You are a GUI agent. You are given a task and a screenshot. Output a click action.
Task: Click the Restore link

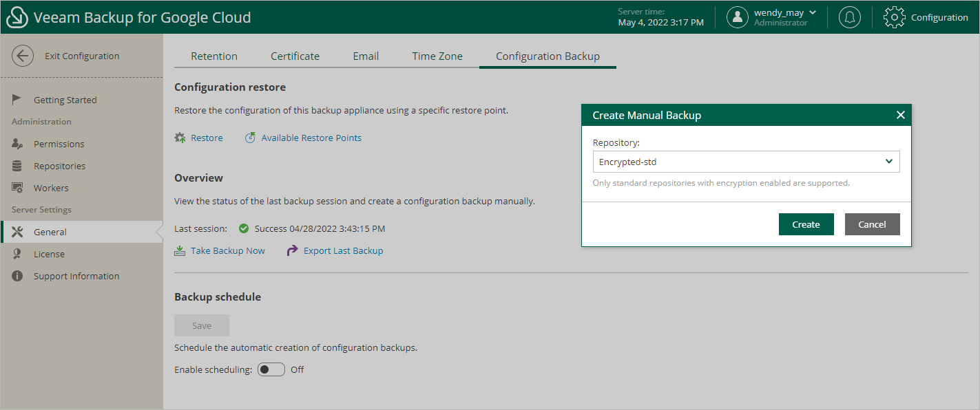207,138
